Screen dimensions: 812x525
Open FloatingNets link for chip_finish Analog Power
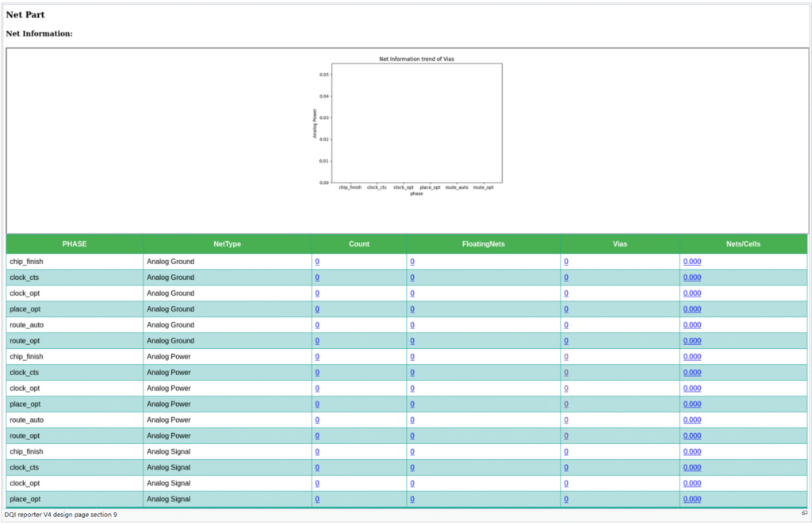(412, 357)
